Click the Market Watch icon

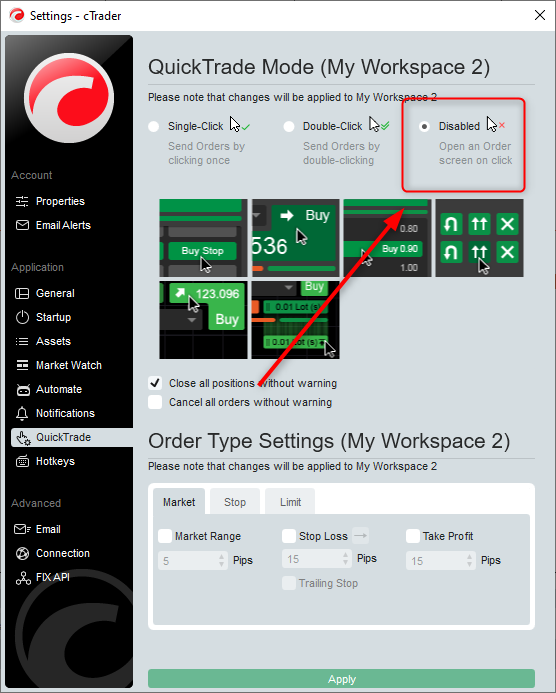click(x=22, y=365)
